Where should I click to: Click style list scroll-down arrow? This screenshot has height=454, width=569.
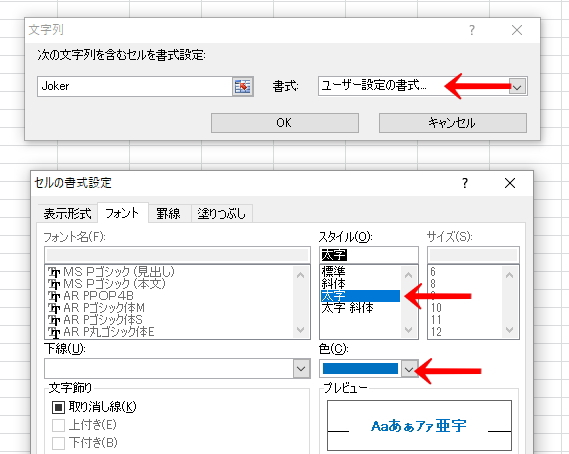409,330
